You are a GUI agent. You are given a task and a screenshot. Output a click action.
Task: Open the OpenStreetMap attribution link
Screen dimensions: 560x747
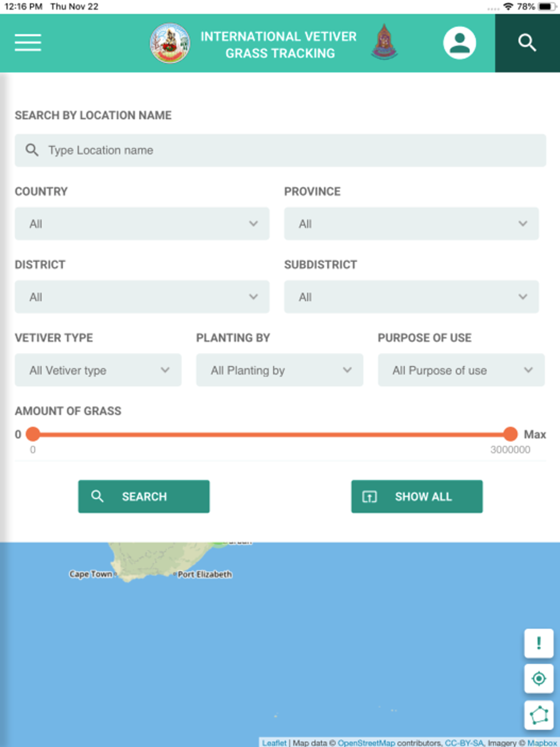coord(366,743)
